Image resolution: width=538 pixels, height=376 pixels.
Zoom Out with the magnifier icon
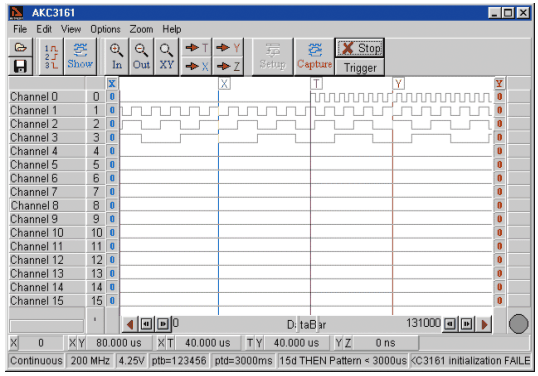click(141, 57)
